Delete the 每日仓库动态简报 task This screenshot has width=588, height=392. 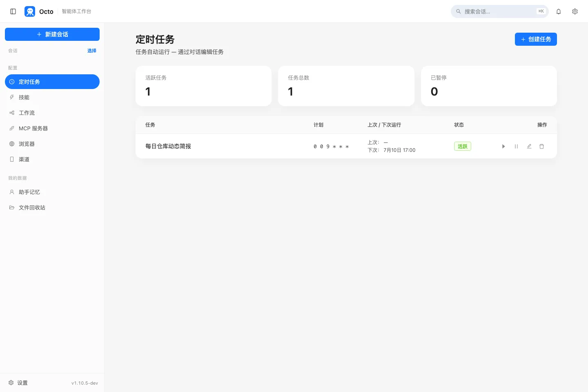(x=542, y=146)
